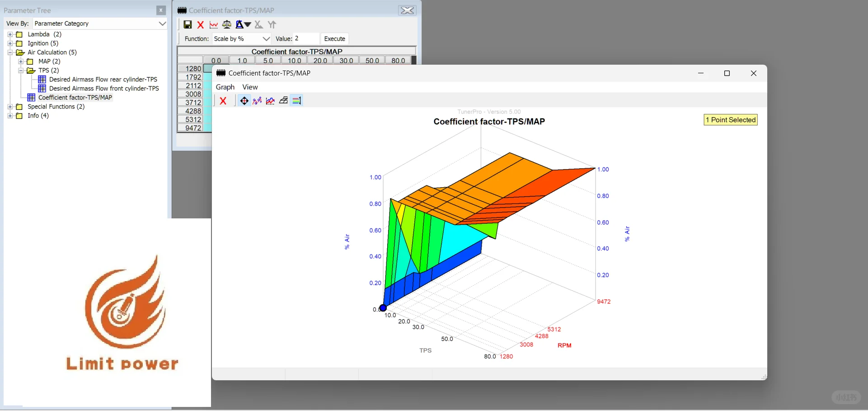Click the greyed X-axis icon in table toolbar
The height and width of the screenshot is (411, 868).
click(x=258, y=24)
